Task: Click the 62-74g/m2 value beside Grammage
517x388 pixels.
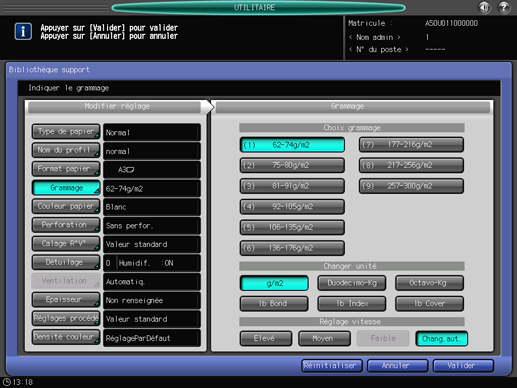Action: (x=152, y=188)
